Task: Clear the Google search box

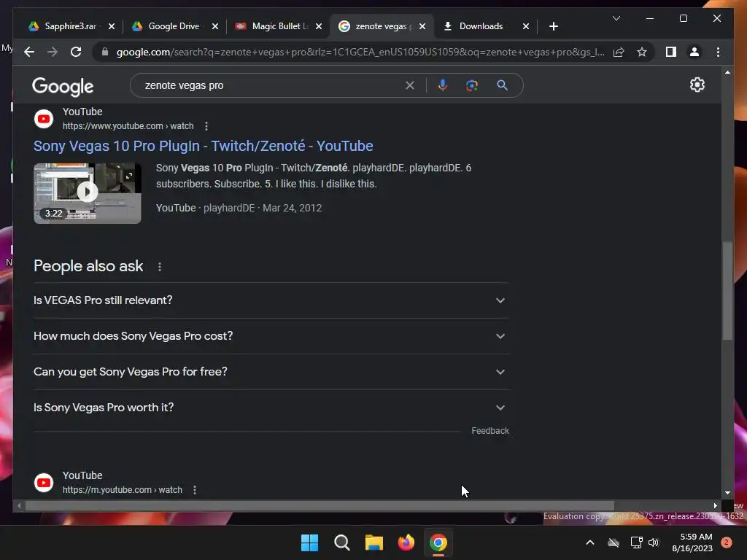Action: click(x=410, y=85)
